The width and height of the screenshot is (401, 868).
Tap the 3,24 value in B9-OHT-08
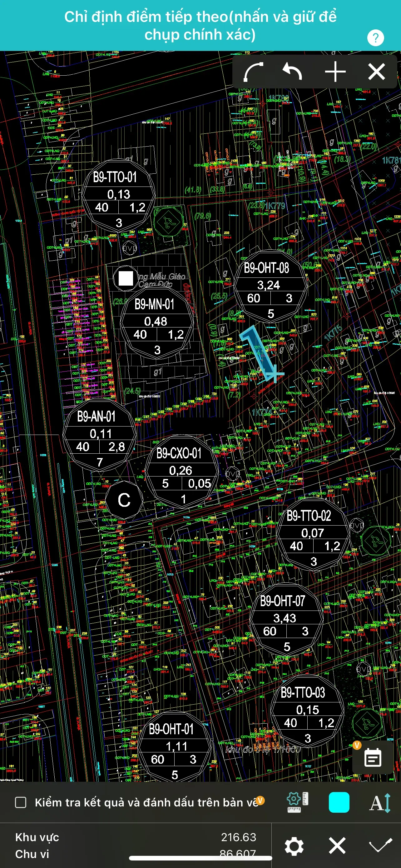coord(268,285)
